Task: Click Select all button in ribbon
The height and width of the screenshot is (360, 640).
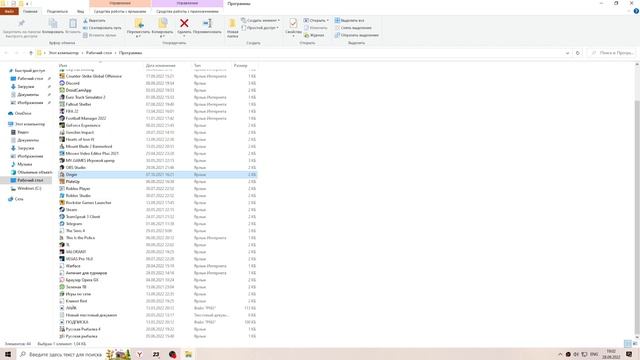Action: click(x=349, y=20)
